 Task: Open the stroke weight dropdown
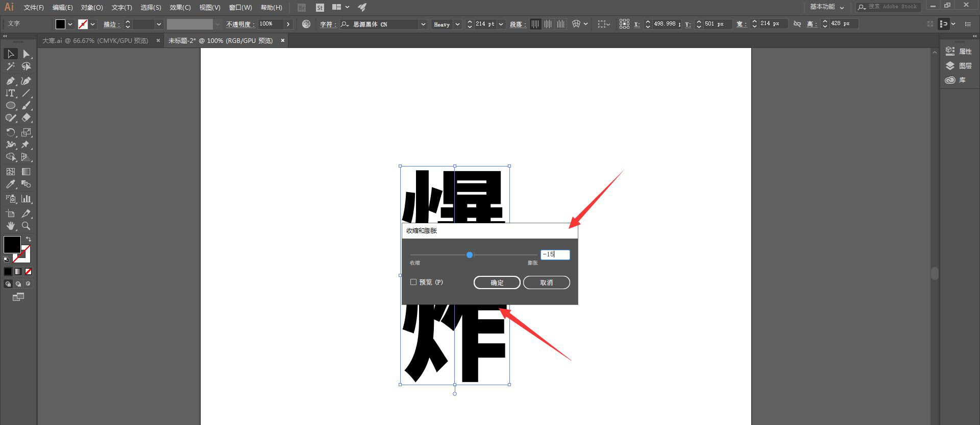(x=159, y=24)
